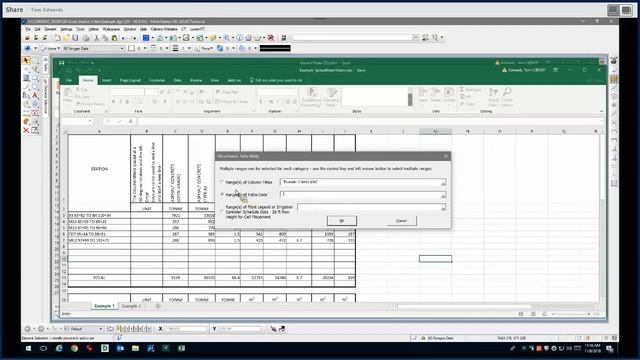This screenshot has width=640, height=360.
Task: Click MicroStation Paste clipboard icon
Action: click(115, 38)
